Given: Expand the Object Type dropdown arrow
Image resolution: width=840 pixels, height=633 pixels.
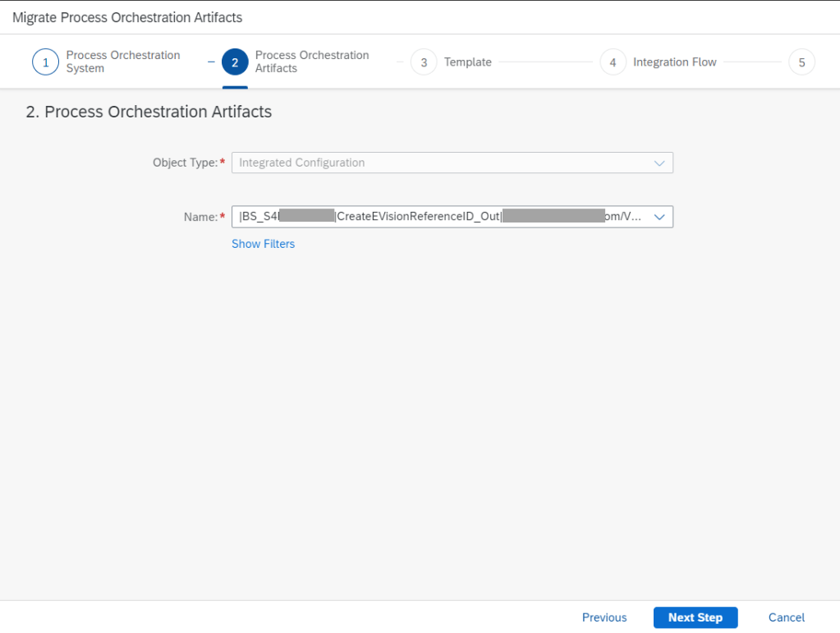Looking at the screenshot, I should coord(659,163).
